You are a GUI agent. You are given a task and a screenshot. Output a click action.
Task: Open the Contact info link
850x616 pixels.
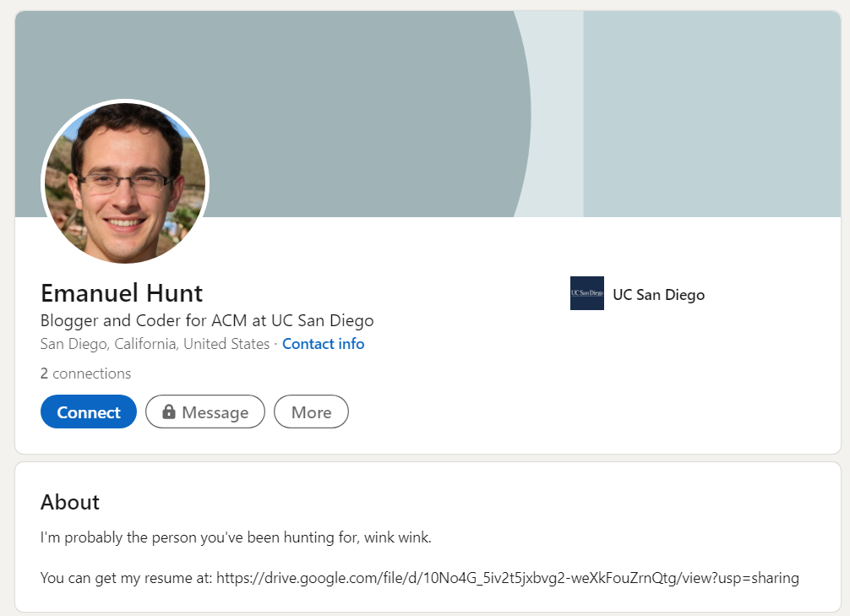click(323, 344)
